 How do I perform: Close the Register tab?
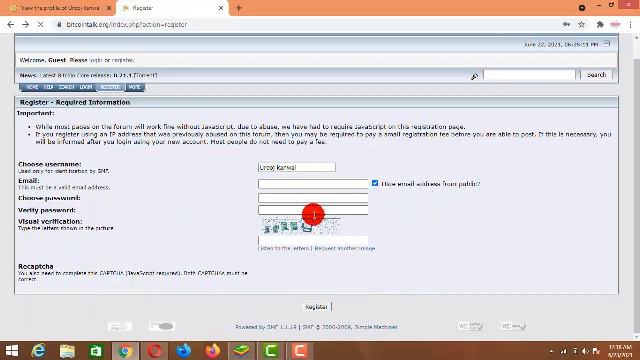221,8
